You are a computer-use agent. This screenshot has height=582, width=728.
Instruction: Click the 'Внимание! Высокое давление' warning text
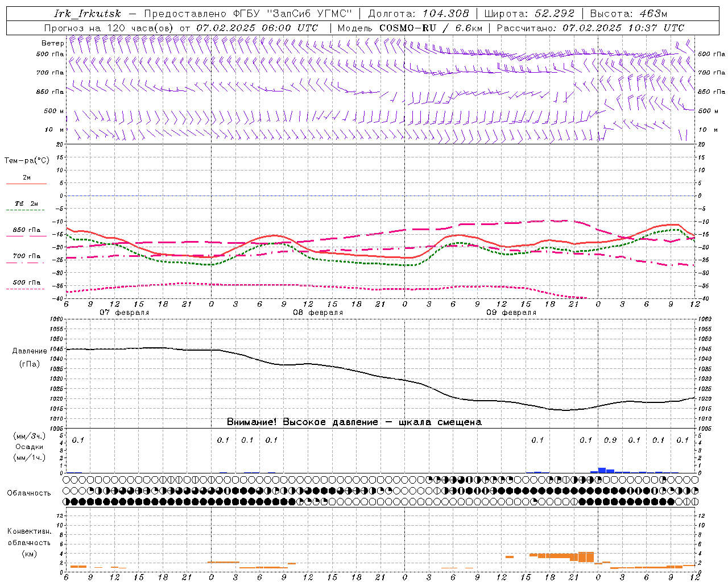(x=303, y=422)
